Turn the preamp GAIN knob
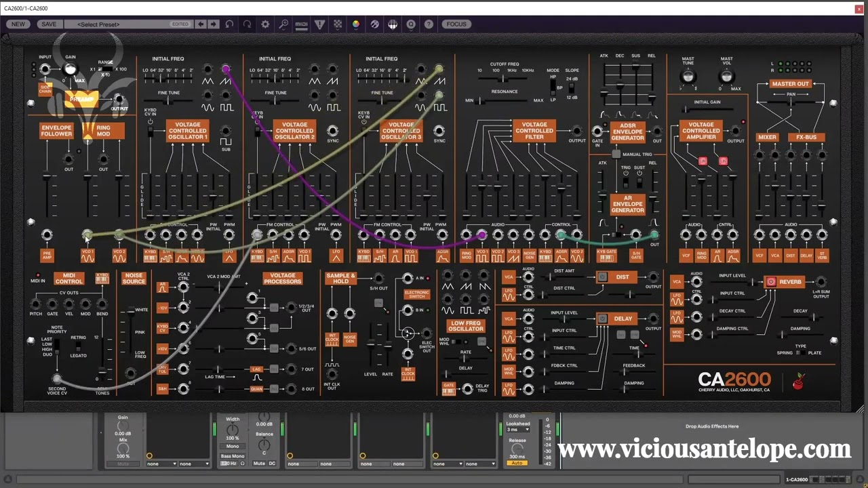The image size is (868, 488). coord(70,69)
